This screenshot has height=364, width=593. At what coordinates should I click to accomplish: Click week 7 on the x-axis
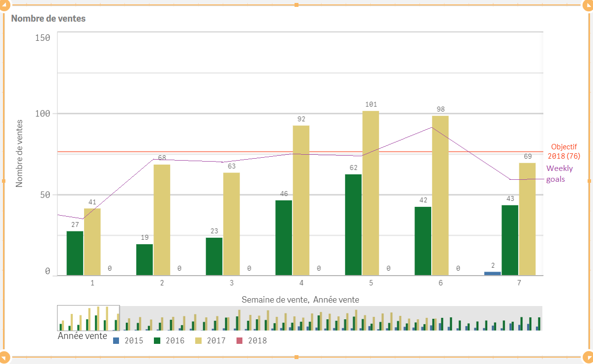(x=519, y=283)
